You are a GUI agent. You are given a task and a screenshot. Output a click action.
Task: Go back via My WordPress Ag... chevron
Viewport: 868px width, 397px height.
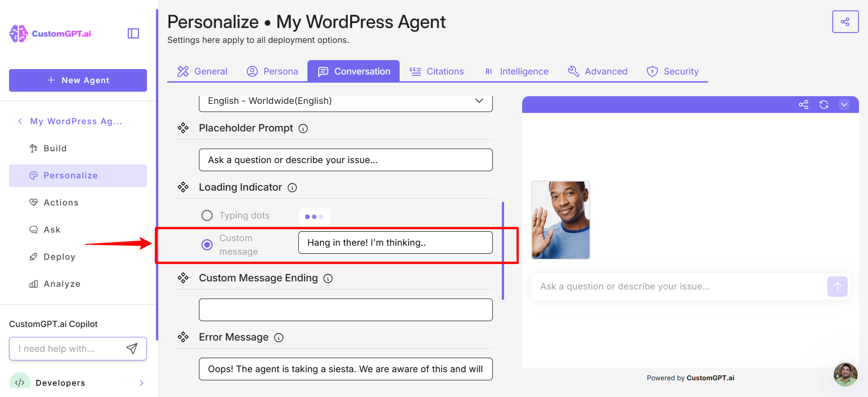pyautogui.click(x=20, y=121)
